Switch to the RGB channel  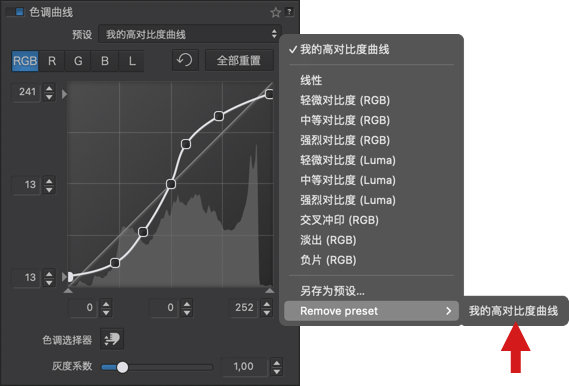tap(25, 61)
